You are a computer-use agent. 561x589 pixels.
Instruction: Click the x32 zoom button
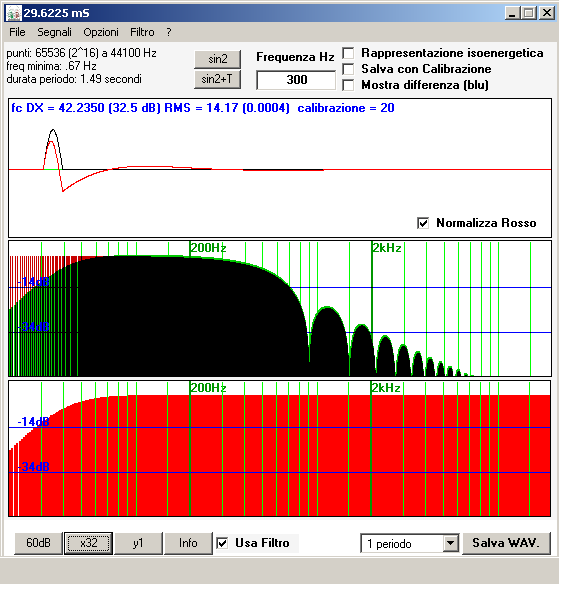(88, 543)
